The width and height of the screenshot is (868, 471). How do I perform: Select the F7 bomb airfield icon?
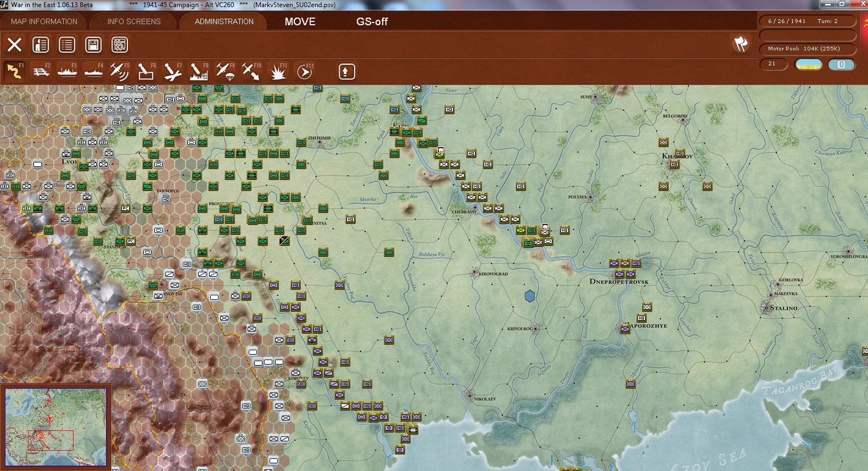click(172, 71)
